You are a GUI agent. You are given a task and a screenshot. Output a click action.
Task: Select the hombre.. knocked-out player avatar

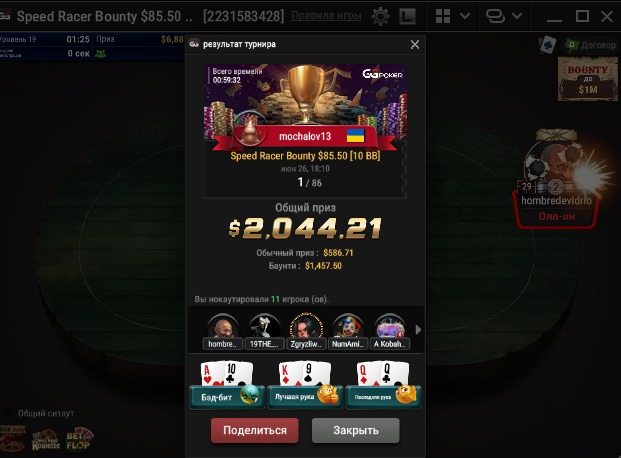pyautogui.click(x=223, y=332)
